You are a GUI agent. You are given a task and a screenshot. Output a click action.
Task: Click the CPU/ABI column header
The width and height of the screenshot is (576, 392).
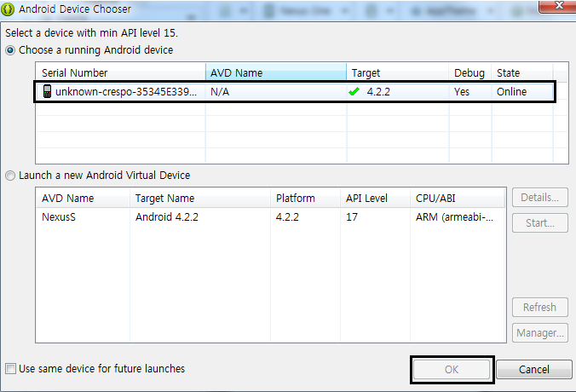(458, 199)
